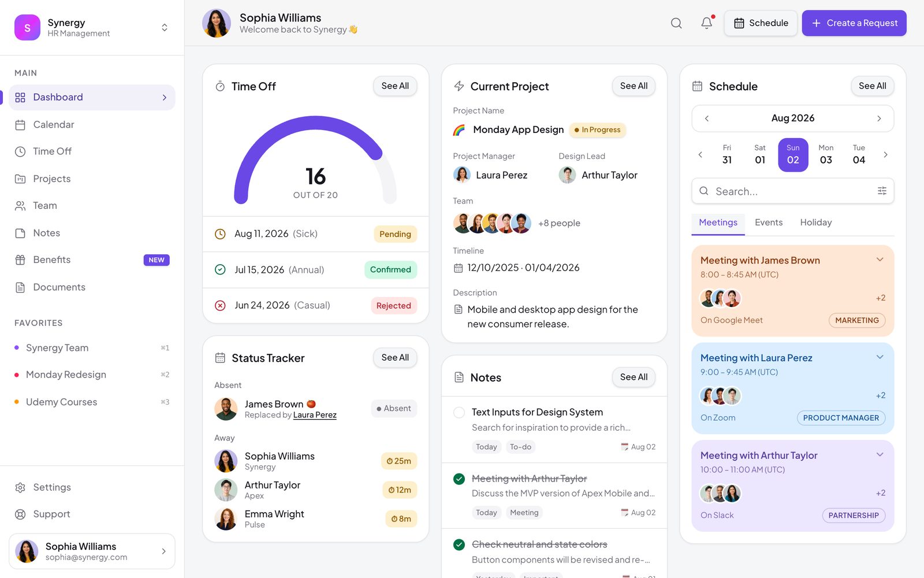Open Projects in sidebar menu

tap(92, 179)
